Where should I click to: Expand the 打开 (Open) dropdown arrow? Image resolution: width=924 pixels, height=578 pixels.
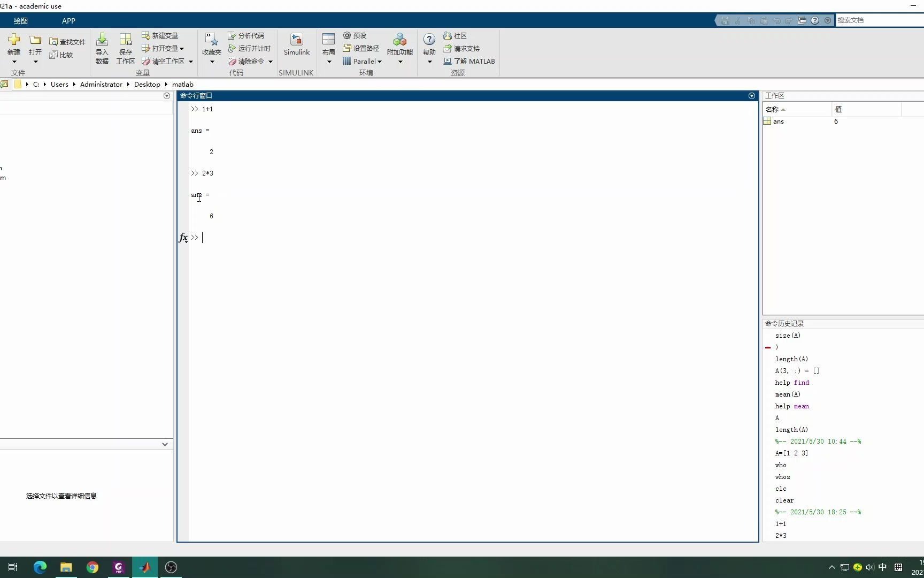click(x=35, y=62)
